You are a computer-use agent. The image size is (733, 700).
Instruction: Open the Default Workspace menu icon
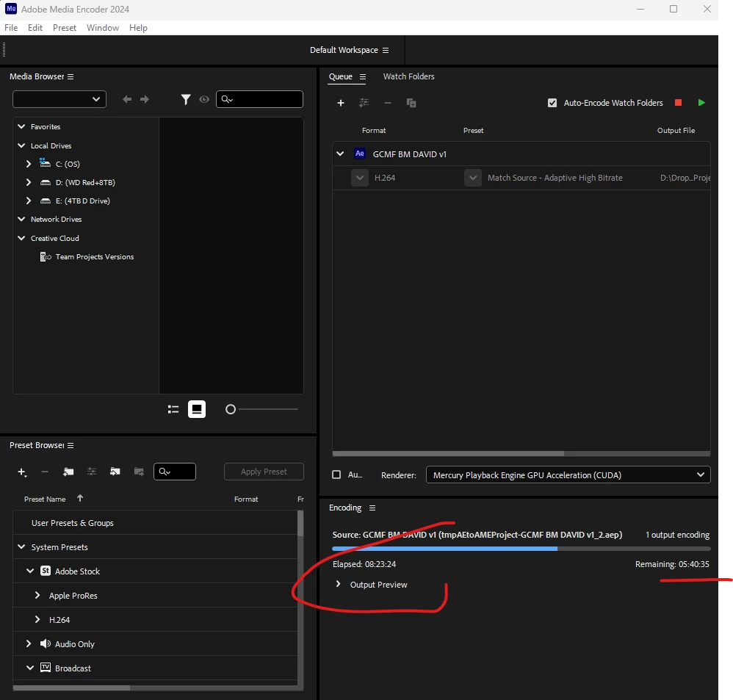(x=386, y=50)
